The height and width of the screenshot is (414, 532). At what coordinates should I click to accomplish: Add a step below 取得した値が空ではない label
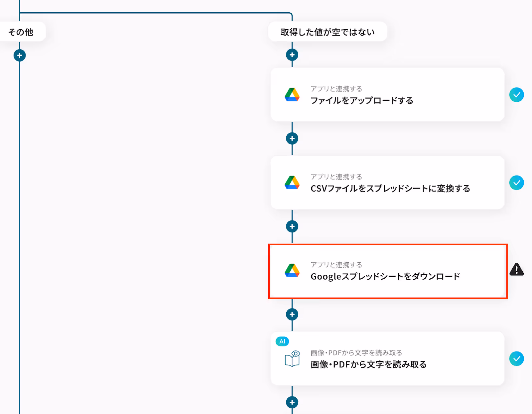[292, 55]
